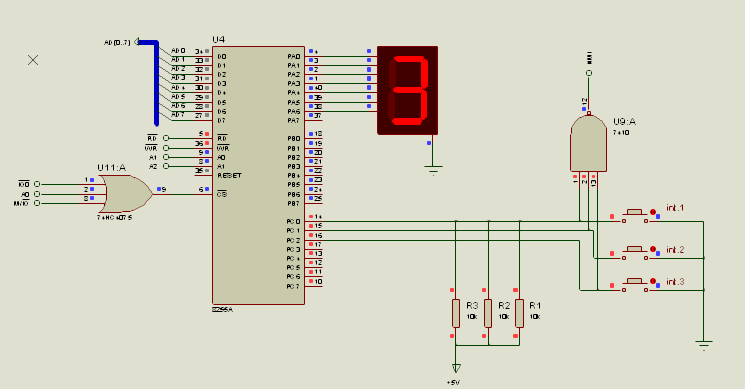Viewport: 745px width, 389px height.
Task: Click the int.1 push button switch
Action: point(635,216)
